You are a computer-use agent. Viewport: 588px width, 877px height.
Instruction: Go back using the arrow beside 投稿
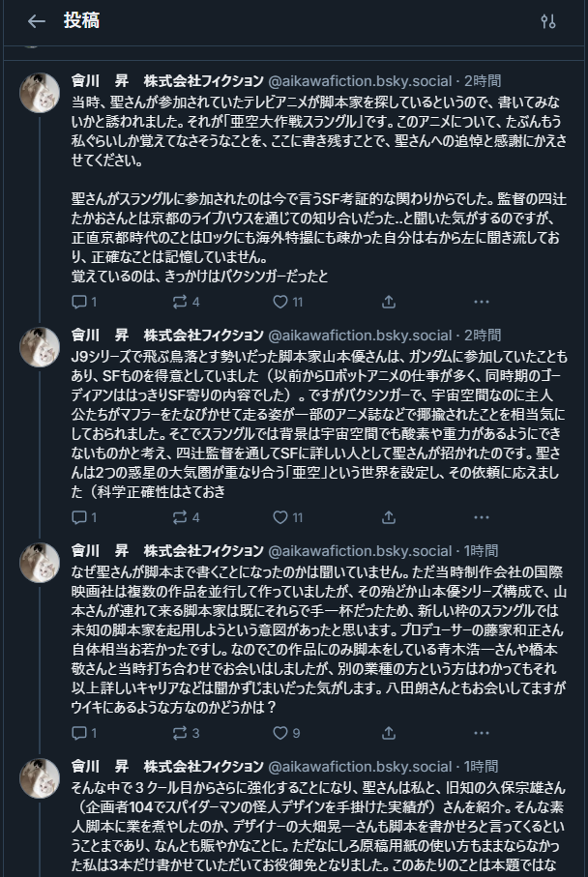[37, 21]
